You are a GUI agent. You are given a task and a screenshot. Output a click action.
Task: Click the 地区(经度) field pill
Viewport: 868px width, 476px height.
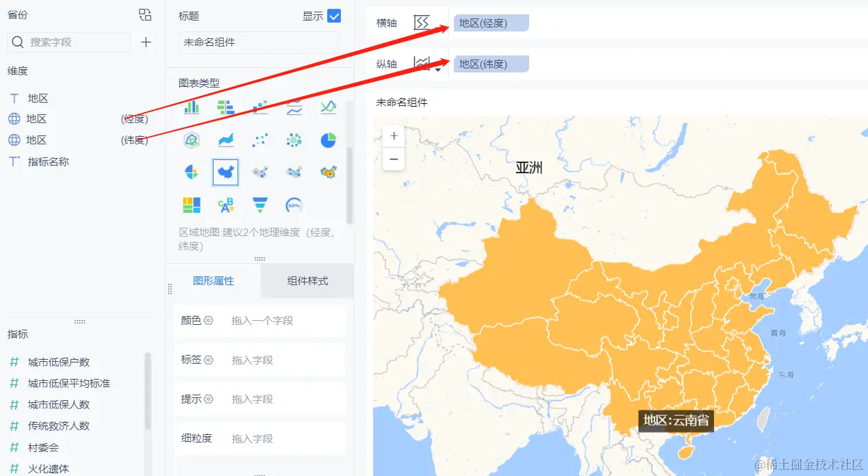click(489, 22)
